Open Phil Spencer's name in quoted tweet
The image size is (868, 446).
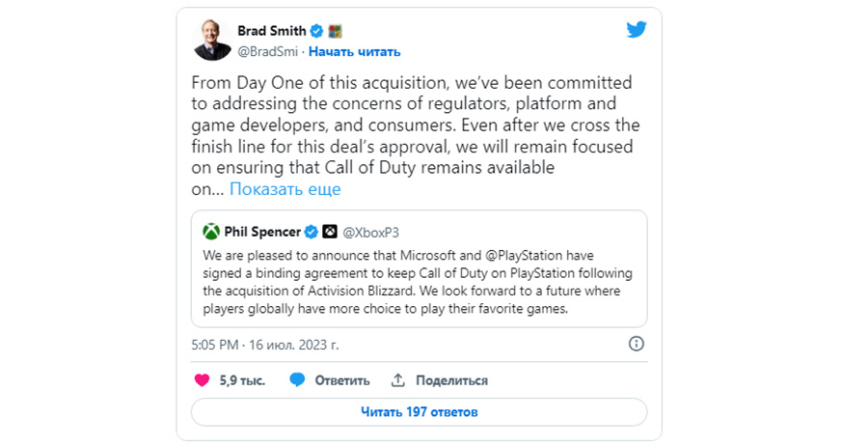262,232
